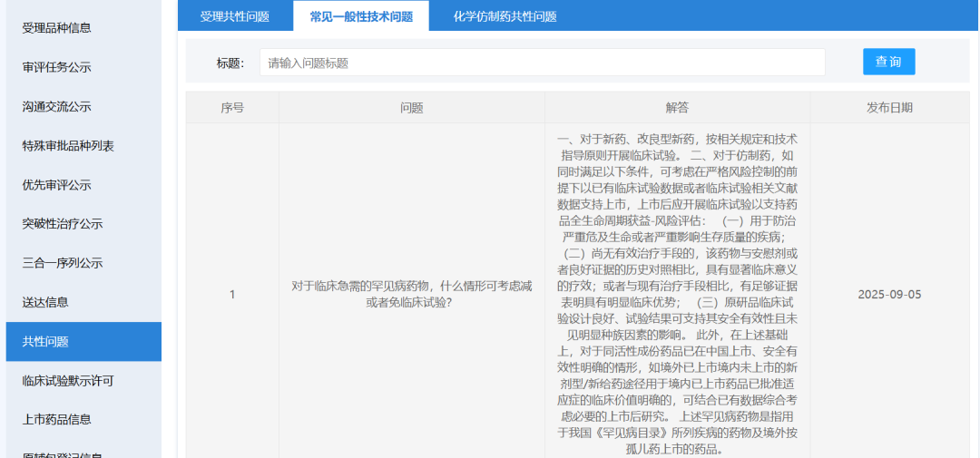Viewport: 980px width, 458px height.
Task: Select 送达信息 in the left navigation
Action: 45,302
